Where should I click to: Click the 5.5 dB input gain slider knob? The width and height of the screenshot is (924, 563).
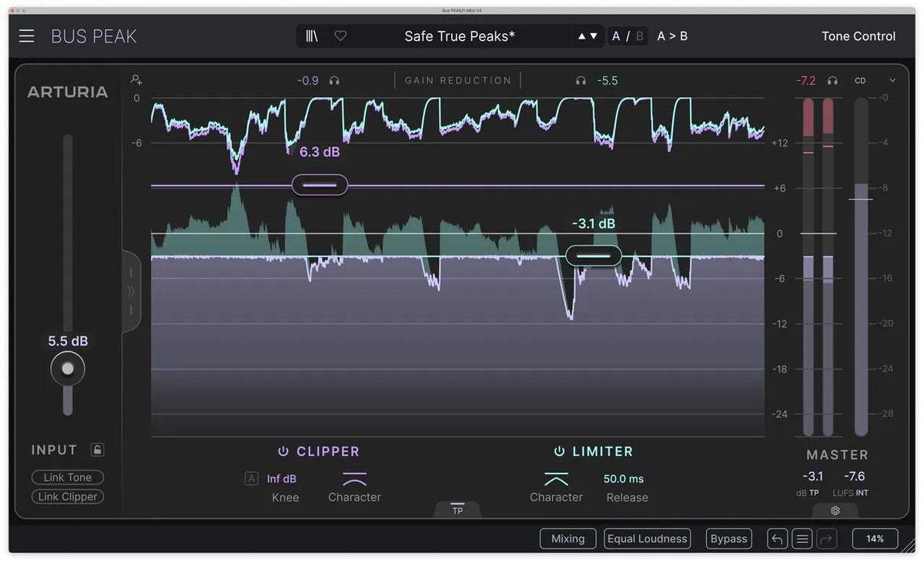(67, 368)
